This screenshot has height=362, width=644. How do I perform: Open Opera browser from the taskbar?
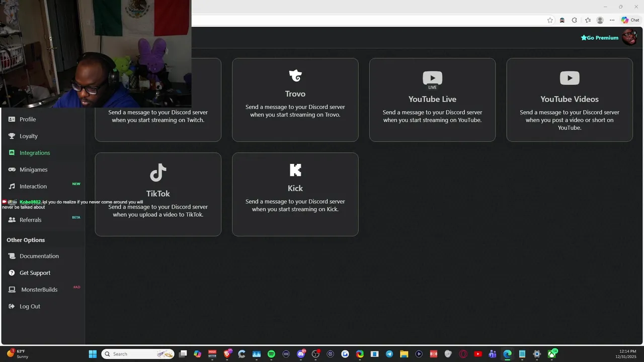[463, 354]
